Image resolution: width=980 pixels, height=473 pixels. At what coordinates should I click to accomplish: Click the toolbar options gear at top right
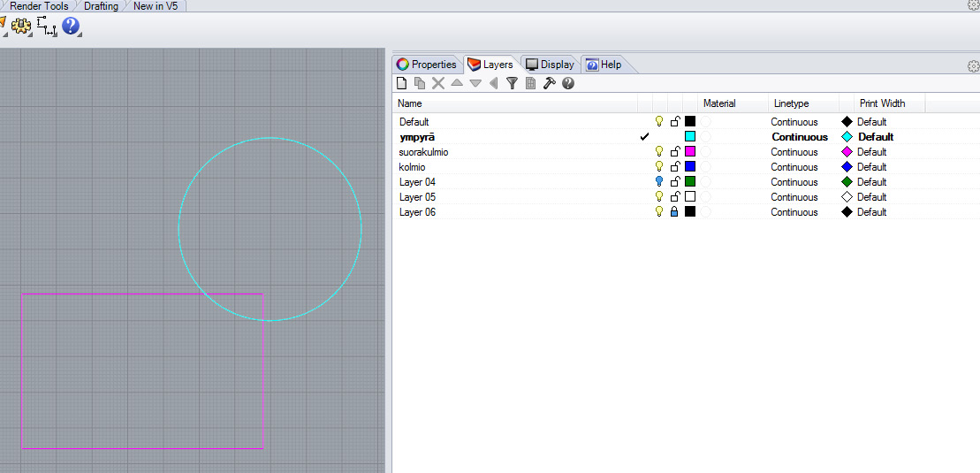[973, 4]
